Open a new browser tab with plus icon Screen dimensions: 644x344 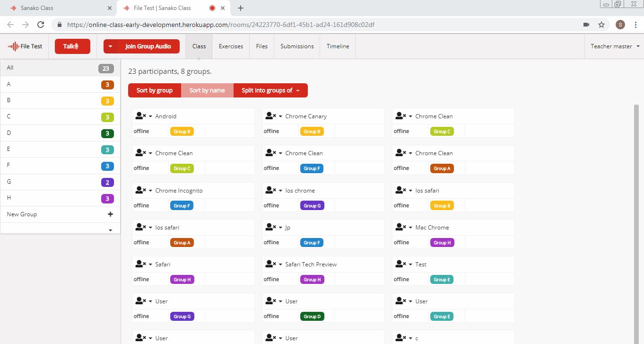point(241,8)
